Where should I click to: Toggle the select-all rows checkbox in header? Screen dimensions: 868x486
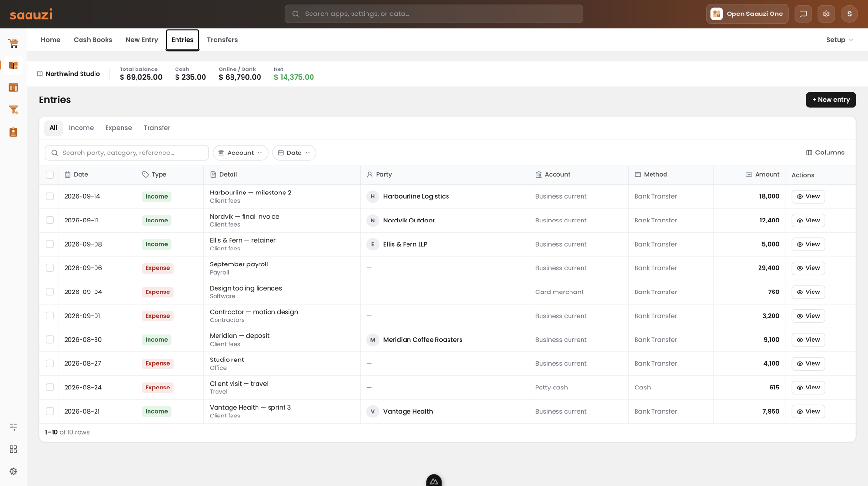coord(50,175)
